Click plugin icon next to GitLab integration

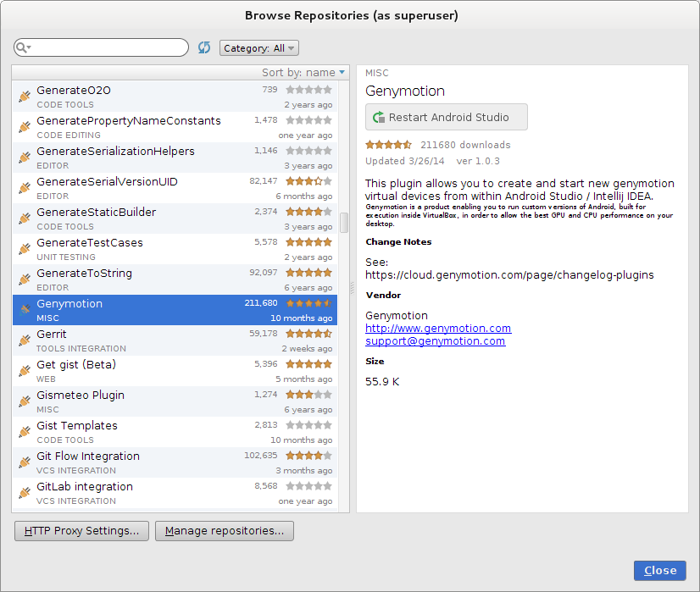tap(25, 493)
